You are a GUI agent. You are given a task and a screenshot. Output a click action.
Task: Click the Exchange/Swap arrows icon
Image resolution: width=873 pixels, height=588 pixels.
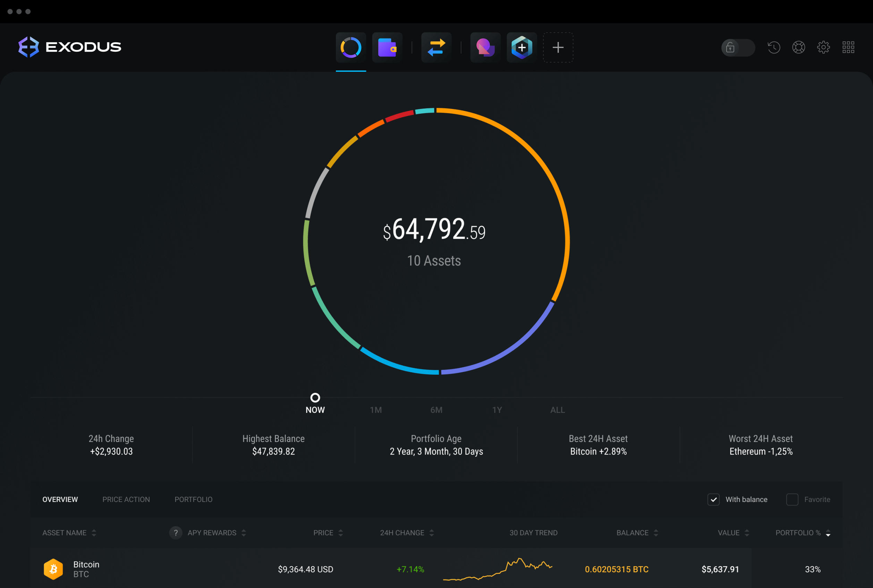(x=436, y=46)
